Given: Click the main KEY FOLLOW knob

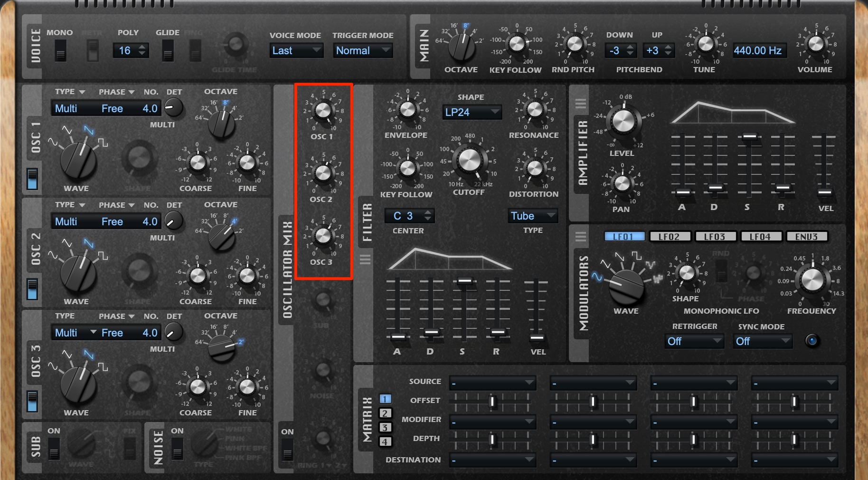Looking at the screenshot, I should click(x=517, y=44).
